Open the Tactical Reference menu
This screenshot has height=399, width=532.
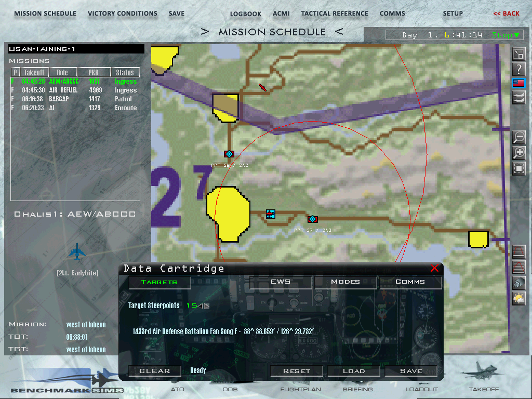point(334,14)
